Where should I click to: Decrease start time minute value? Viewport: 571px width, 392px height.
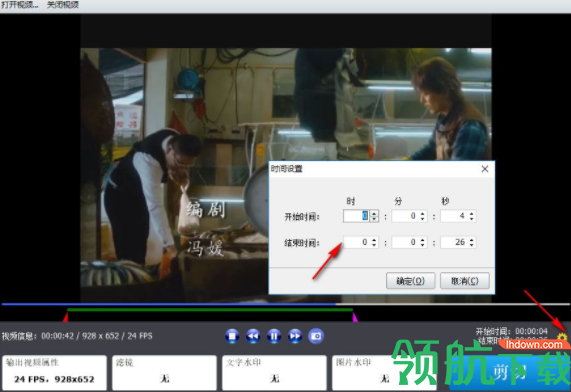click(423, 219)
